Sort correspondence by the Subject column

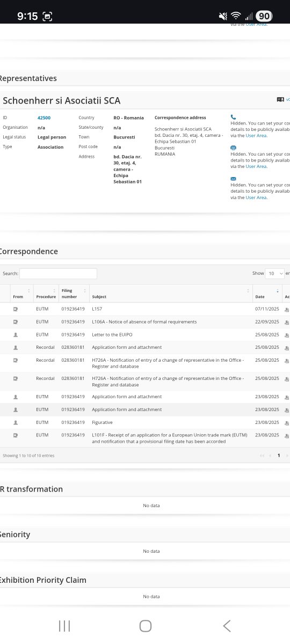tap(171, 294)
